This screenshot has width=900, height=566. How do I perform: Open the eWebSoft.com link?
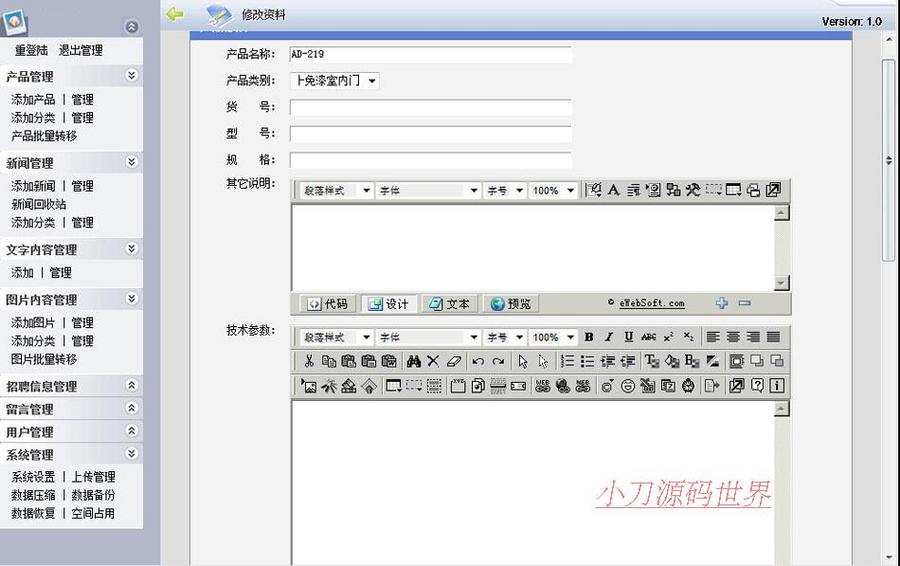pyautogui.click(x=652, y=303)
